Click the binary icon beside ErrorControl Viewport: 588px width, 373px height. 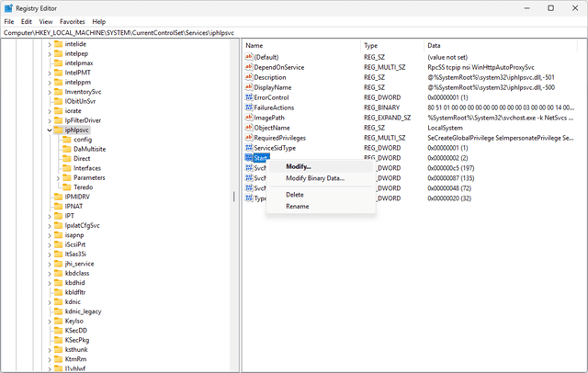coord(249,97)
